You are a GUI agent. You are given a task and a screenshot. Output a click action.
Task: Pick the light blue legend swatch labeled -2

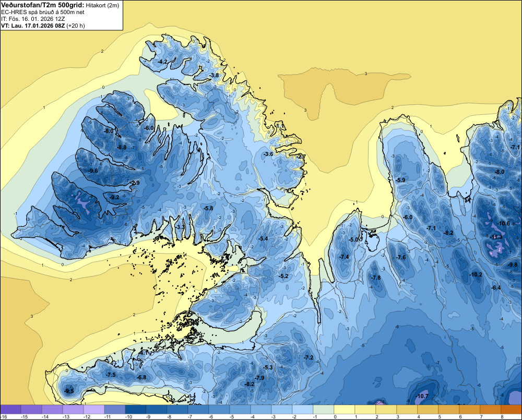302,410
